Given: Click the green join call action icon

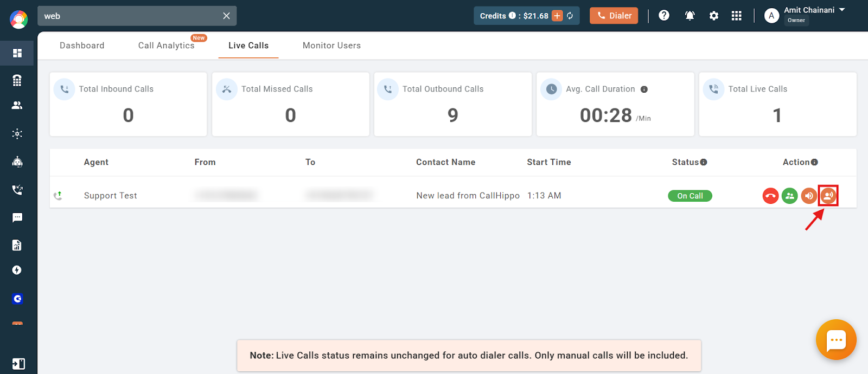Looking at the screenshot, I should coord(790,196).
